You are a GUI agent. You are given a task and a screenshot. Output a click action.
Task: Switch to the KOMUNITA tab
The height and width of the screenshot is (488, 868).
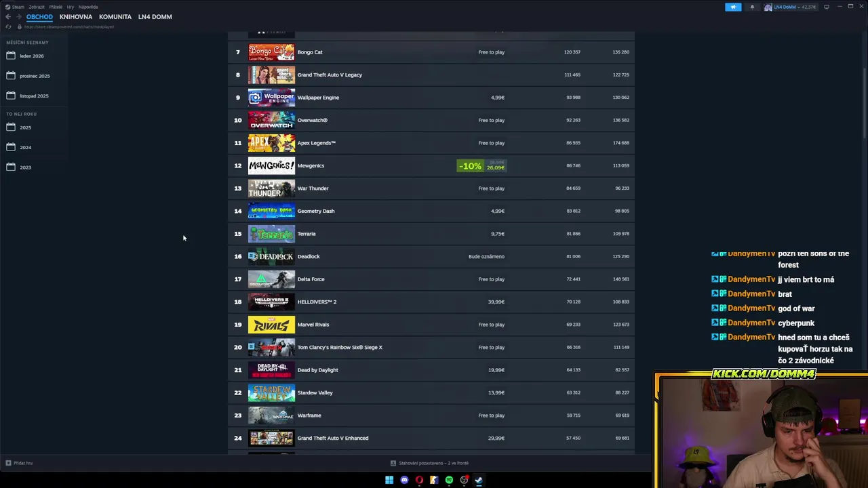click(x=115, y=17)
